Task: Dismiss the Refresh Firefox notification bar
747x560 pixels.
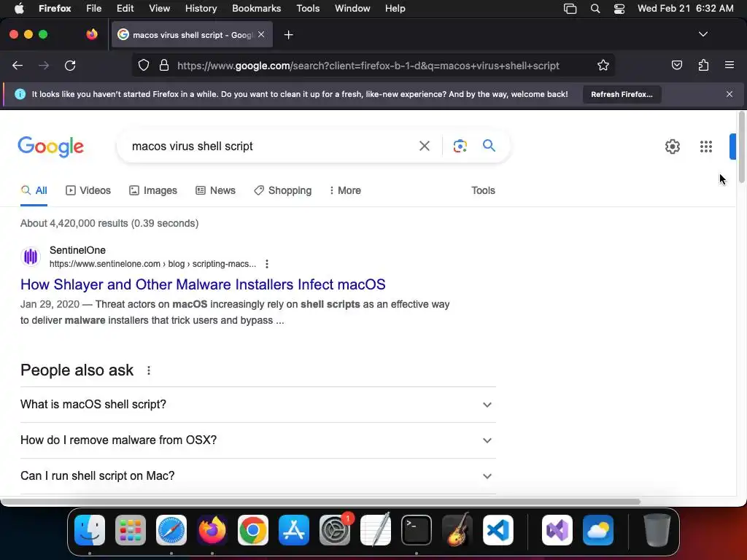Action: point(729,94)
